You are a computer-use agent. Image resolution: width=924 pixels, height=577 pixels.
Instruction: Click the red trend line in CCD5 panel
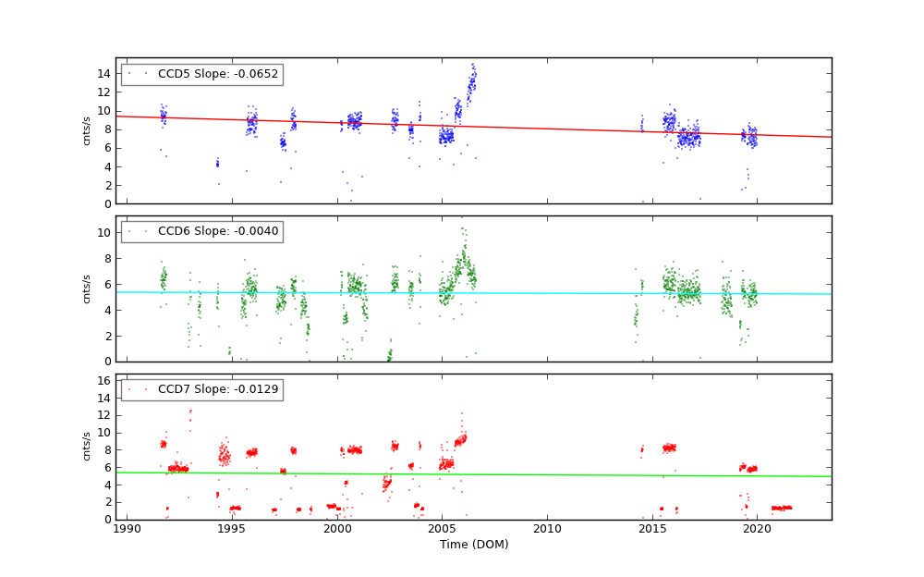554,126
